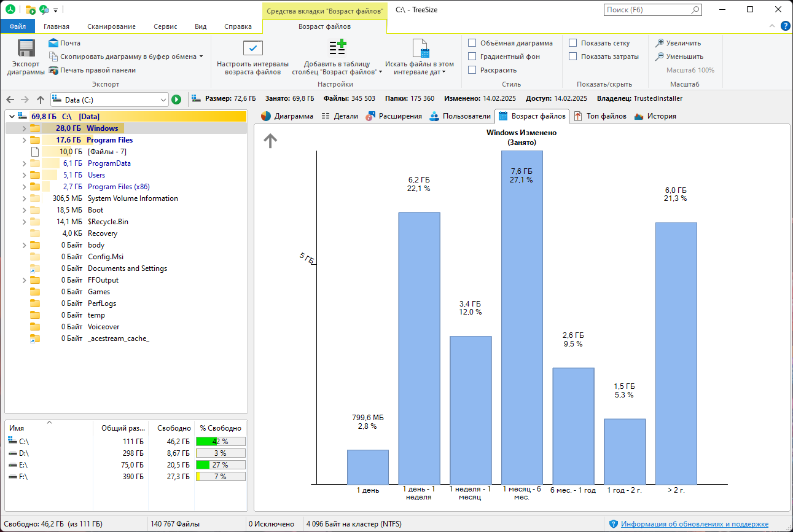
Task: Click the 1 месяц - 6 мес. bar
Action: click(522, 318)
